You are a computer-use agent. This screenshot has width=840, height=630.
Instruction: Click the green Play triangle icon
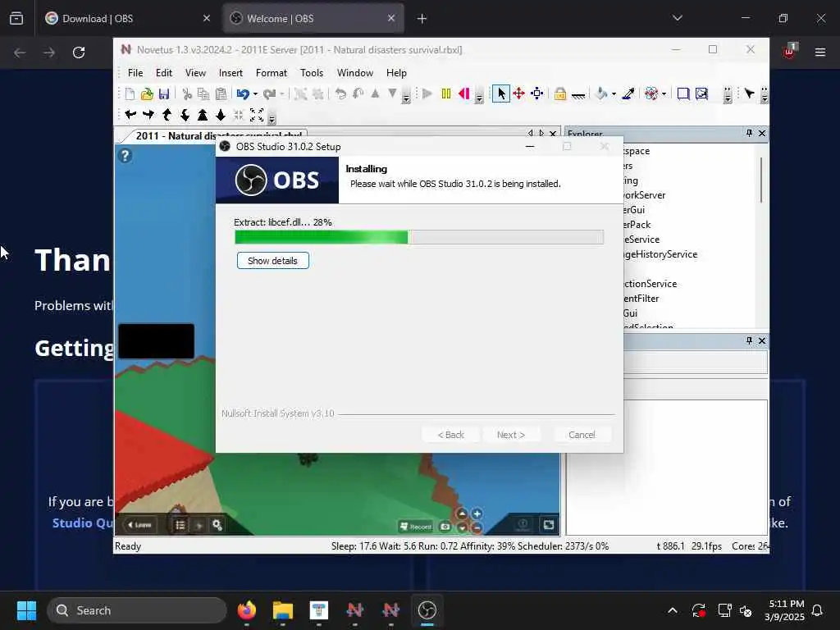point(427,94)
